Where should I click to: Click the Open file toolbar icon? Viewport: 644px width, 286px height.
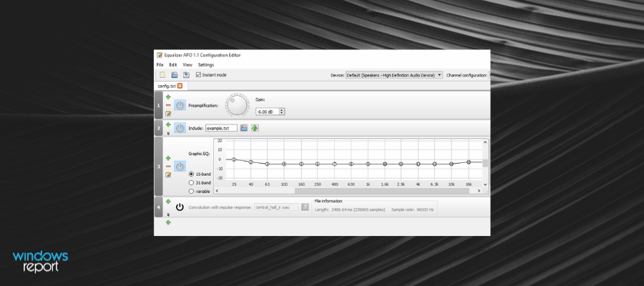pos(174,74)
